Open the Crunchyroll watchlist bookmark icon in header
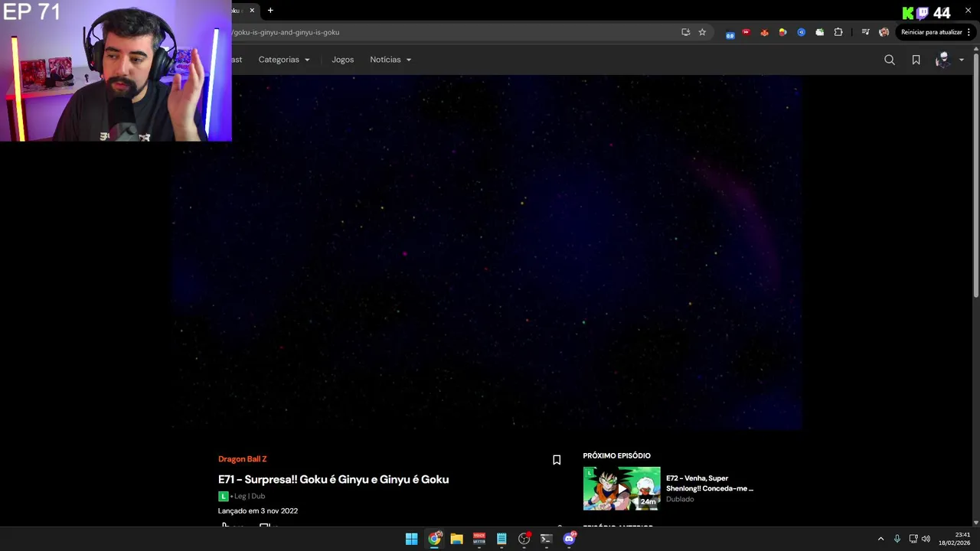This screenshot has width=980, height=551. click(916, 60)
